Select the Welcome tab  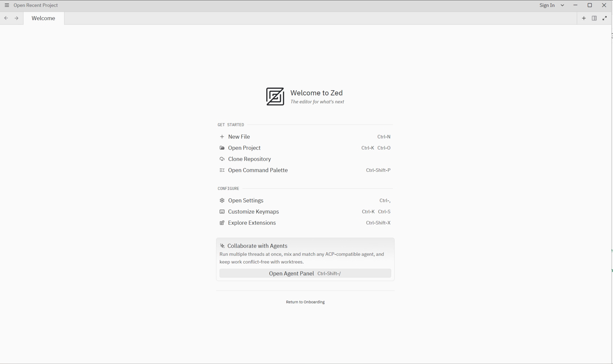tap(44, 18)
